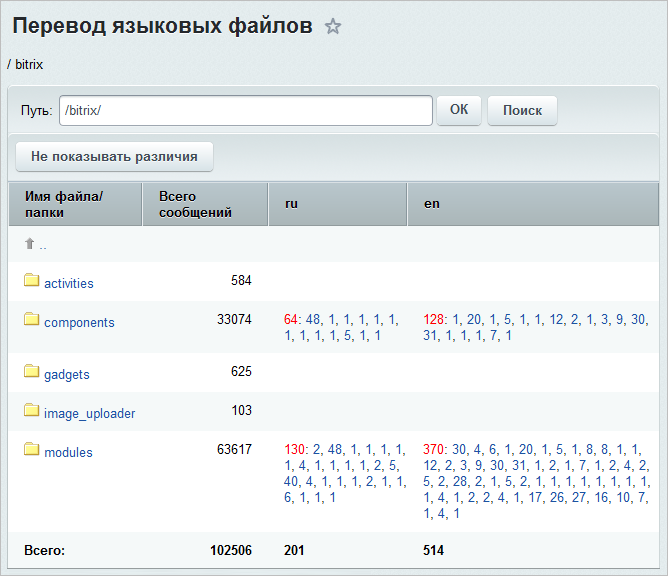Click the 63617 count for modules

(234, 449)
